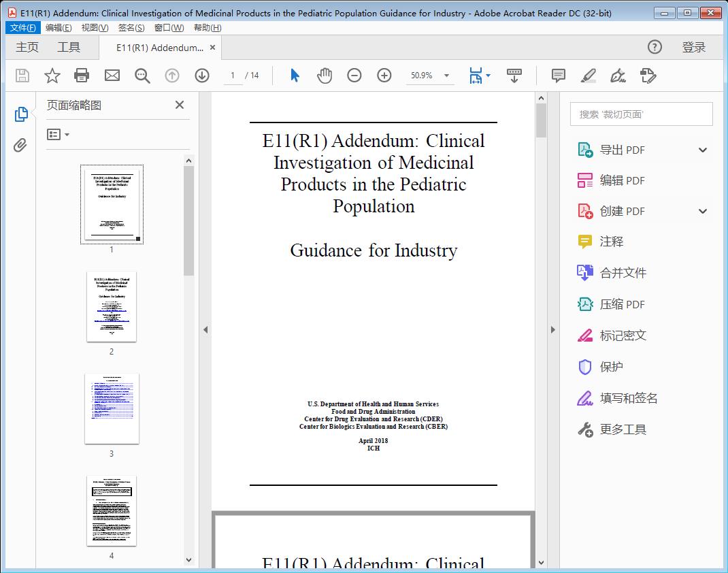Click the Zoom out icon
The image size is (728, 573).
coord(354,76)
